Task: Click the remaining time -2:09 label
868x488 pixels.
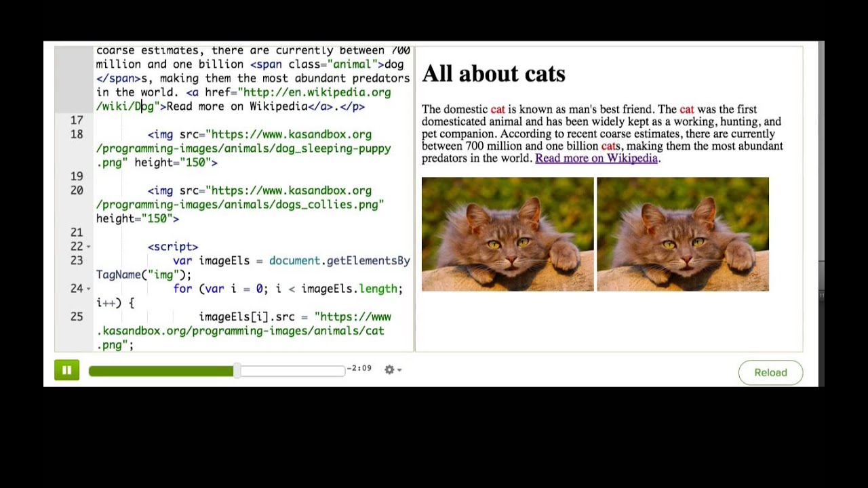Action: click(x=359, y=368)
